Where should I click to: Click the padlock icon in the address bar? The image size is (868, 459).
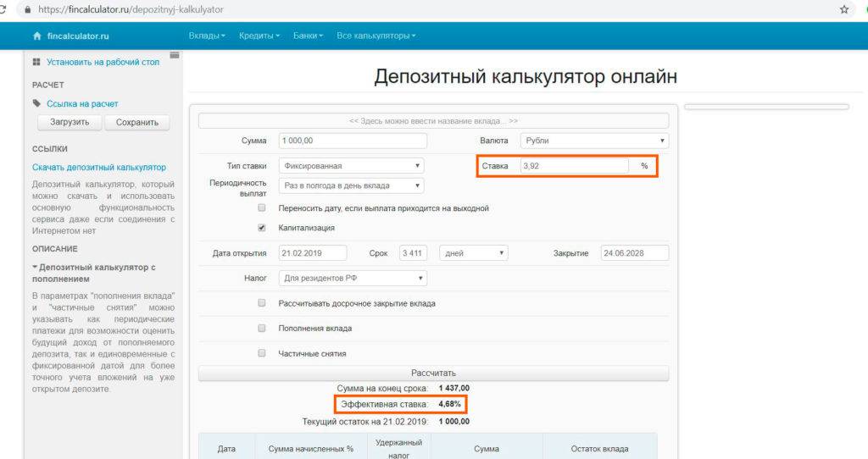29,9
